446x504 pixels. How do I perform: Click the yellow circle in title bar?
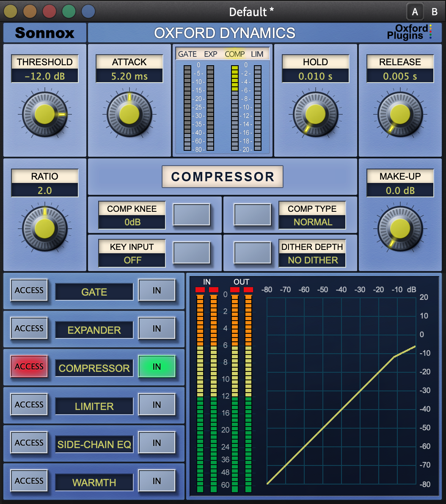(x=10, y=11)
